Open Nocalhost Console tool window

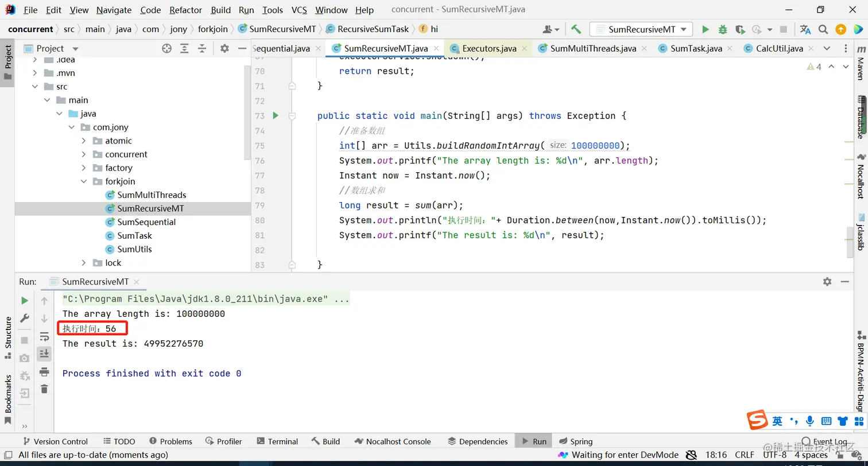pyautogui.click(x=393, y=441)
